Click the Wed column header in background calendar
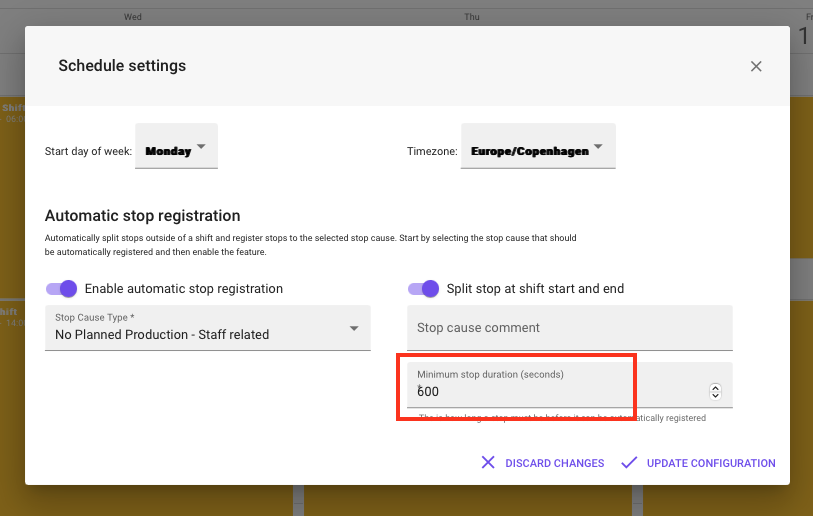Image resolution: width=813 pixels, height=516 pixels. (133, 17)
